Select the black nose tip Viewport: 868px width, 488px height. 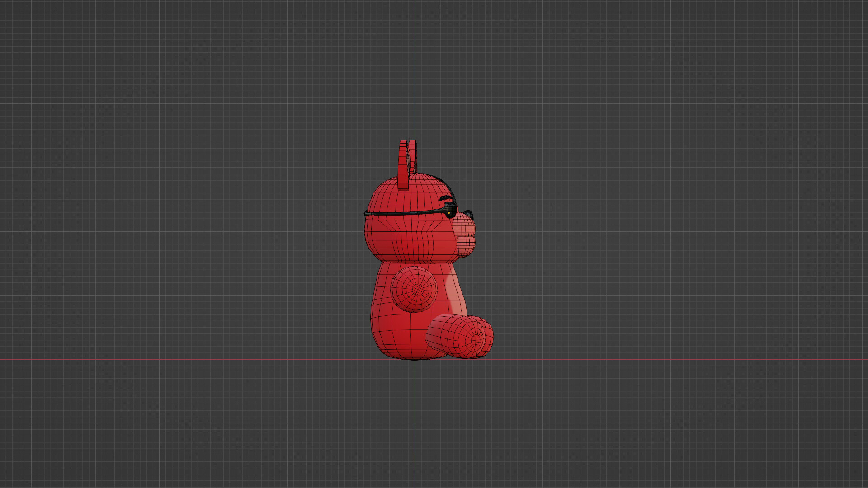click(468, 214)
